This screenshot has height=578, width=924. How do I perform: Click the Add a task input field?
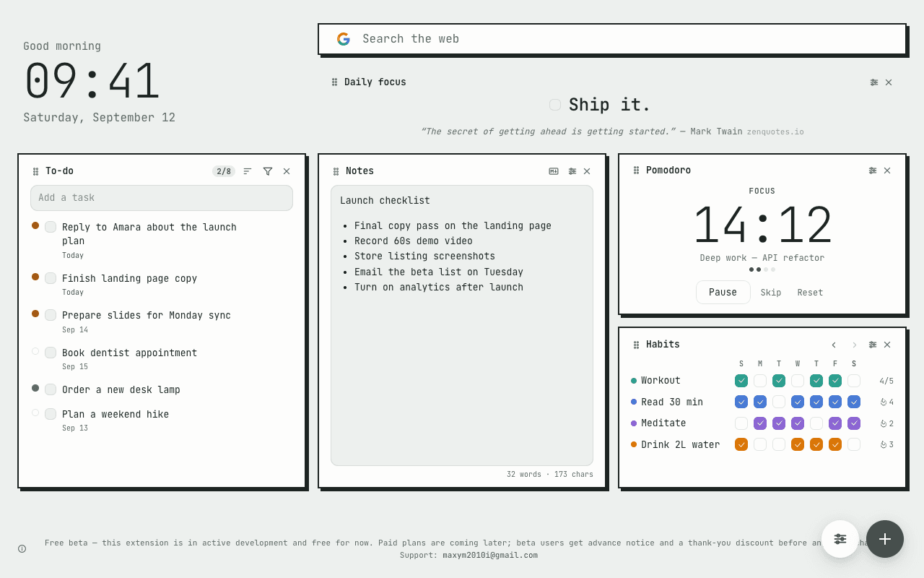point(162,198)
